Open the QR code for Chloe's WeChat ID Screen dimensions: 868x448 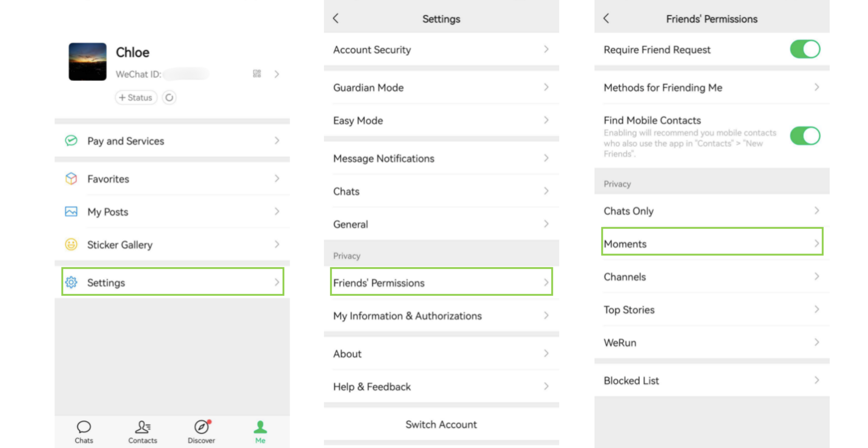click(x=257, y=74)
